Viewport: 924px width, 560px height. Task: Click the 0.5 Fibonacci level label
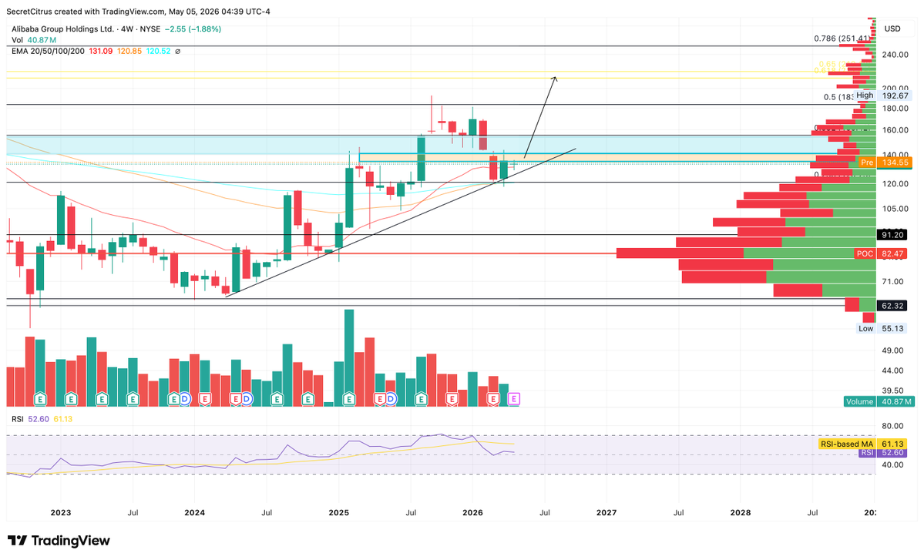coord(839,97)
